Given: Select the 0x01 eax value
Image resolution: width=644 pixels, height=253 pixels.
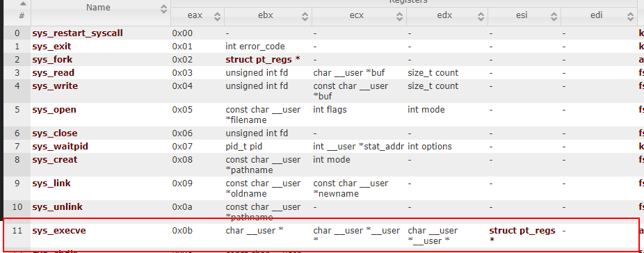Looking at the screenshot, I should (182, 47).
